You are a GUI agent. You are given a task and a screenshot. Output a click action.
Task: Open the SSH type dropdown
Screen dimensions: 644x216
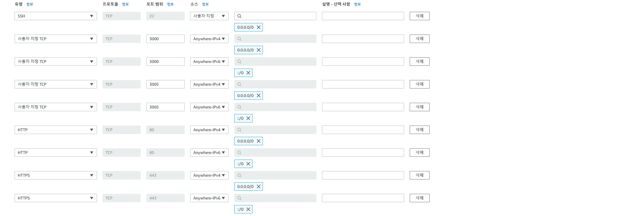55,16
